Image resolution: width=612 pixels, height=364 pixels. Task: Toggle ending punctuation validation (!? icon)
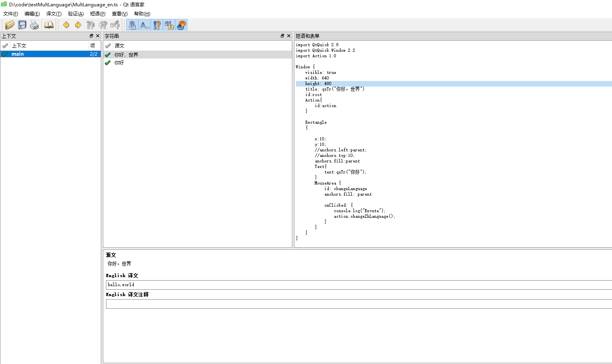tap(157, 25)
